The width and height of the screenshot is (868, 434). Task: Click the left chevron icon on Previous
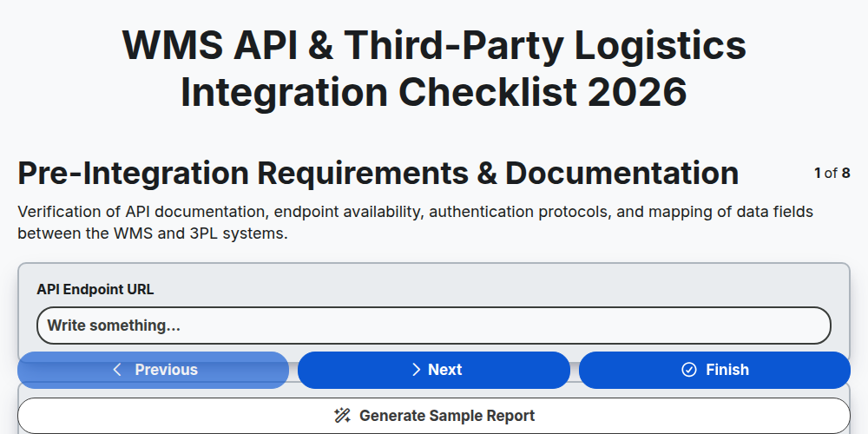117,370
